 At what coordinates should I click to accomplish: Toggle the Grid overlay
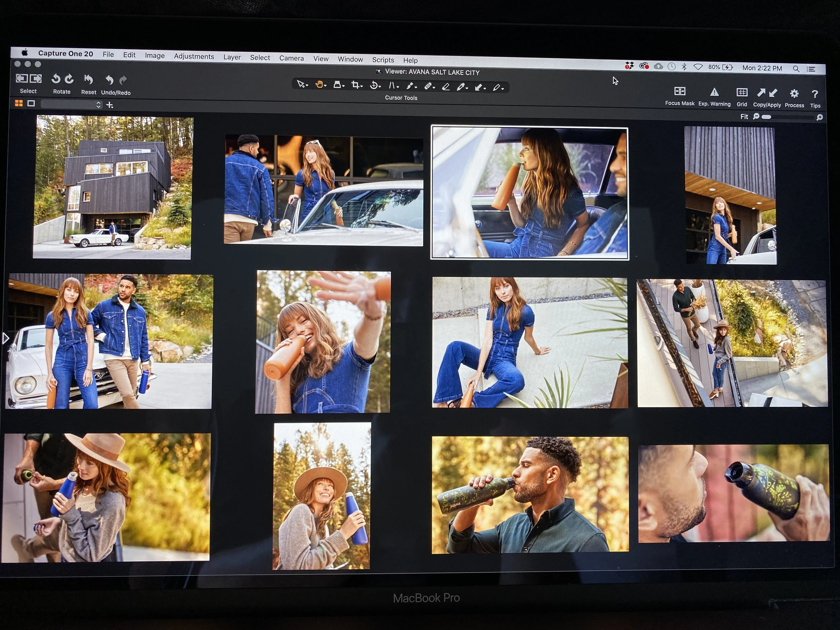741,93
